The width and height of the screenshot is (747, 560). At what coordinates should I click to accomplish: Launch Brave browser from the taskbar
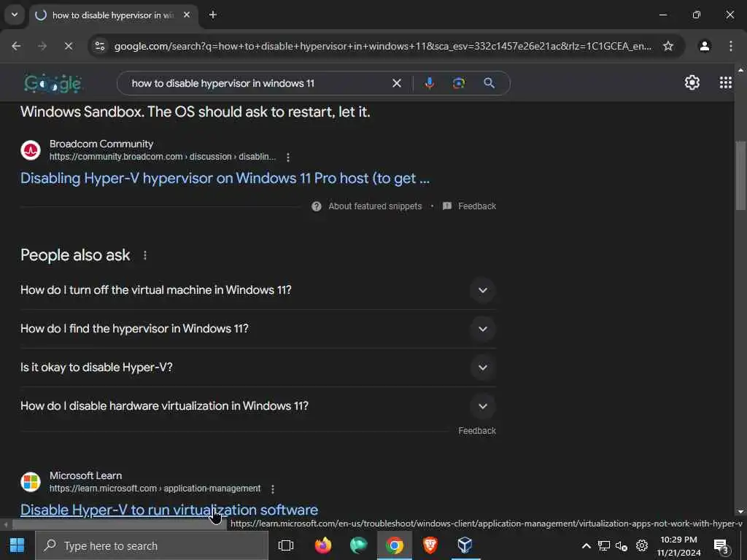[430, 545]
